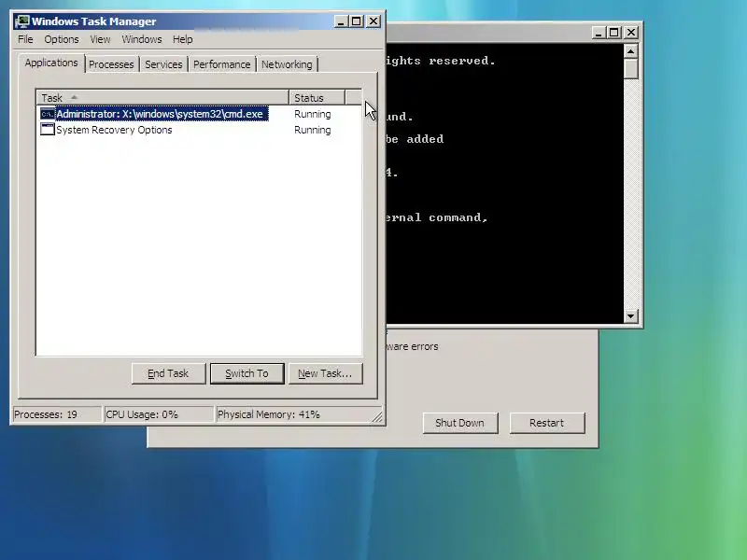The image size is (747, 560).
Task: Click the Processes: 19 status bar entry
Action: [57, 414]
